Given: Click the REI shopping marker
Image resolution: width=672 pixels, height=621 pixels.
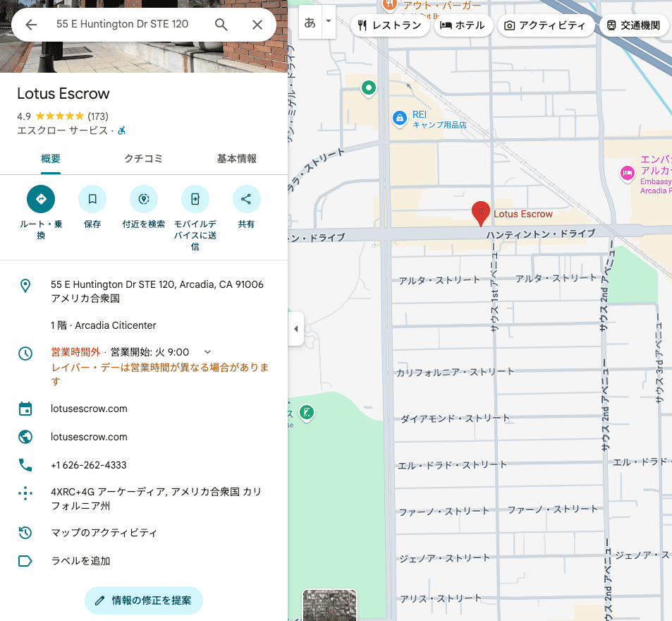Looking at the screenshot, I should 400,118.
